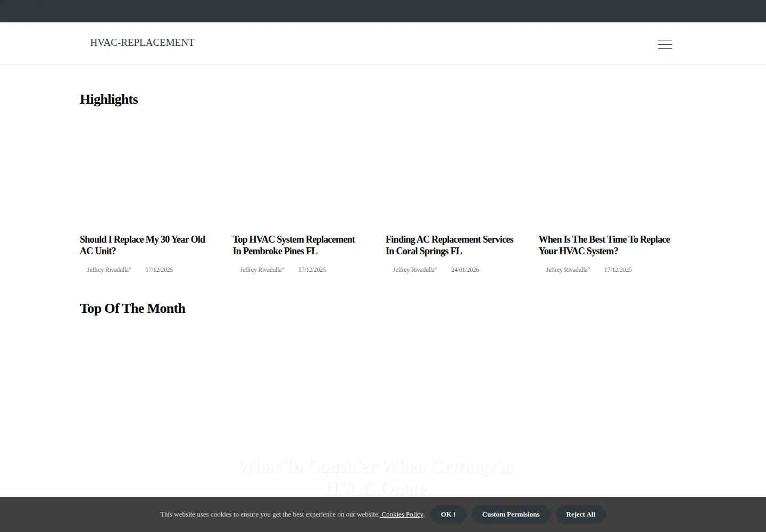
Task: Open "Finding AC Replacement Services In Coral Springs FL"
Action: point(449,245)
